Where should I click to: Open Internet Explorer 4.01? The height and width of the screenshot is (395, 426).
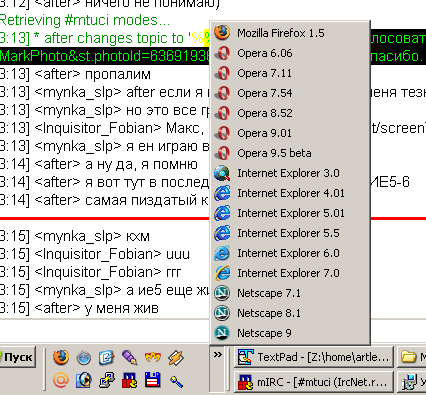290,193
